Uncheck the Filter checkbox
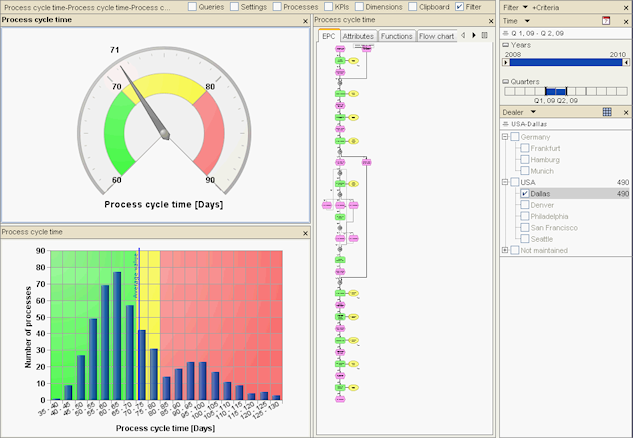Screen dimensions: 633x438 point(459,6)
